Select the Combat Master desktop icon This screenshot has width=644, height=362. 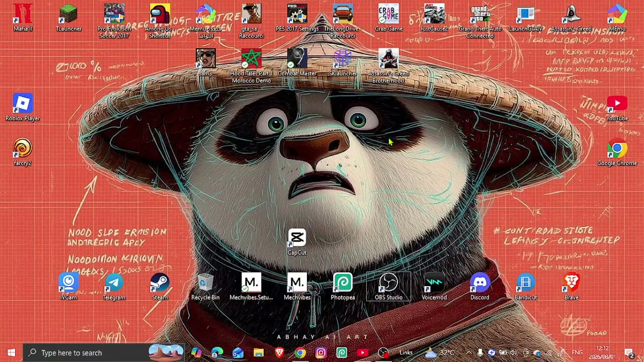pyautogui.click(x=297, y=63)
